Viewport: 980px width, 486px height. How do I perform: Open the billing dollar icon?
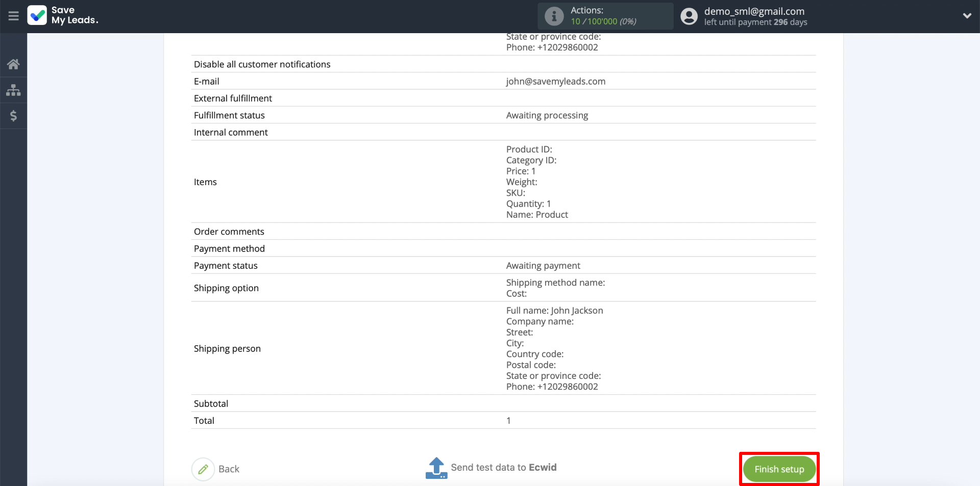(x=13, y=116)
